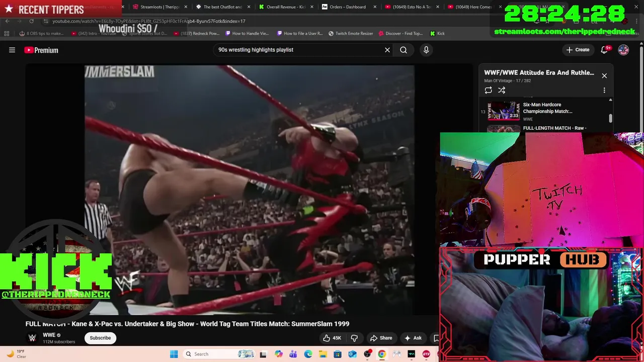Open the How to Handle Vie bookmark
Image resolution: width=644 pixels, height=362 pixels.
tap(247, 33)
